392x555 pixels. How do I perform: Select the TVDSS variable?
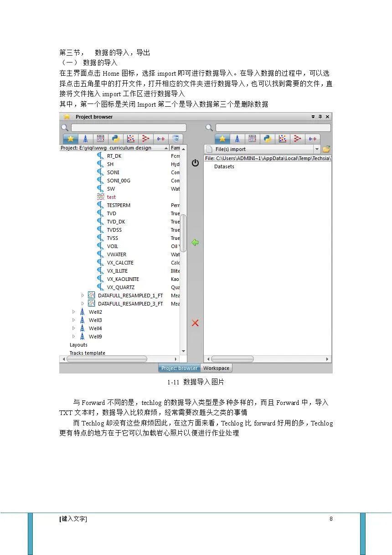[114, 230]
